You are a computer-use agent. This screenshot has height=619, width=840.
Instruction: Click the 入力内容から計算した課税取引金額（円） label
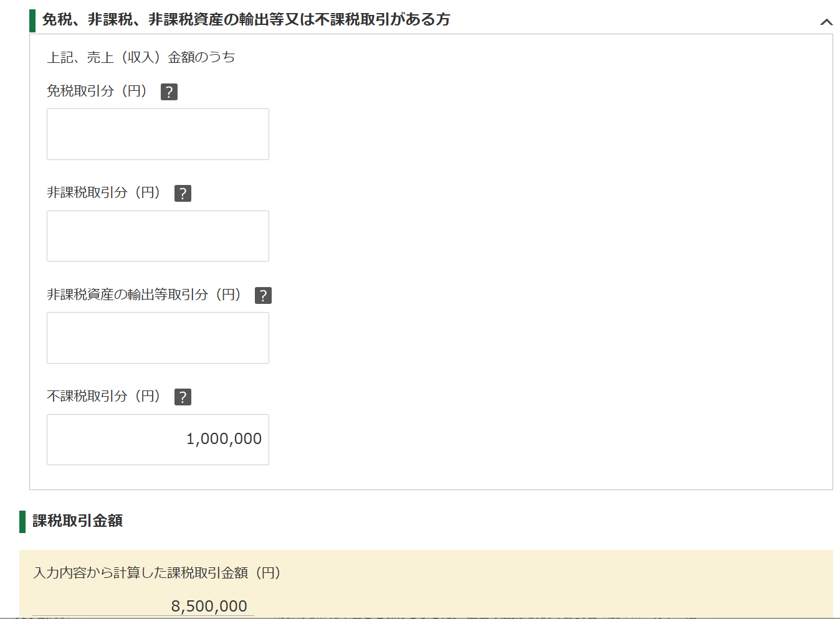(156, 573)
